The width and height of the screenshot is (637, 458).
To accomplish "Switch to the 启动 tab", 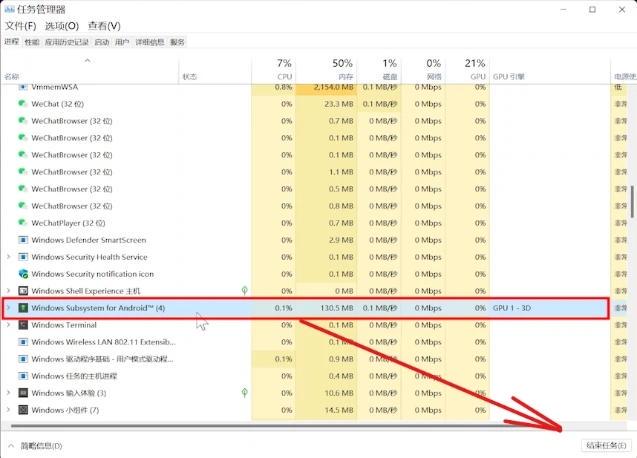I will coord(102,42).
